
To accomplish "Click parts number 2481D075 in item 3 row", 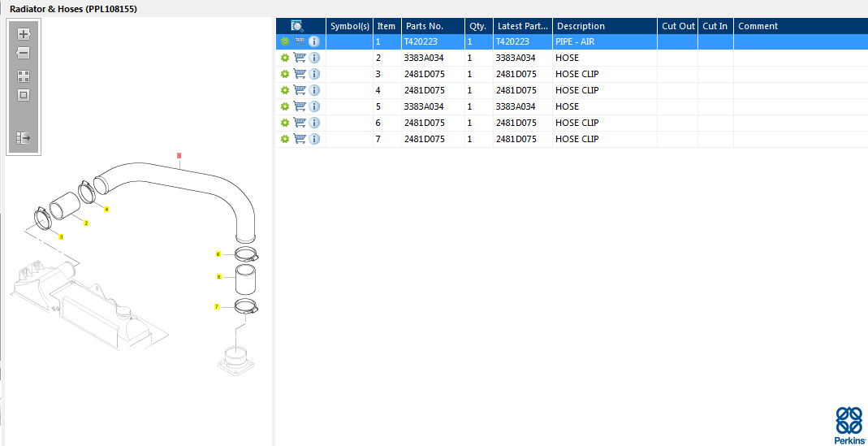I will click(425, 74).
